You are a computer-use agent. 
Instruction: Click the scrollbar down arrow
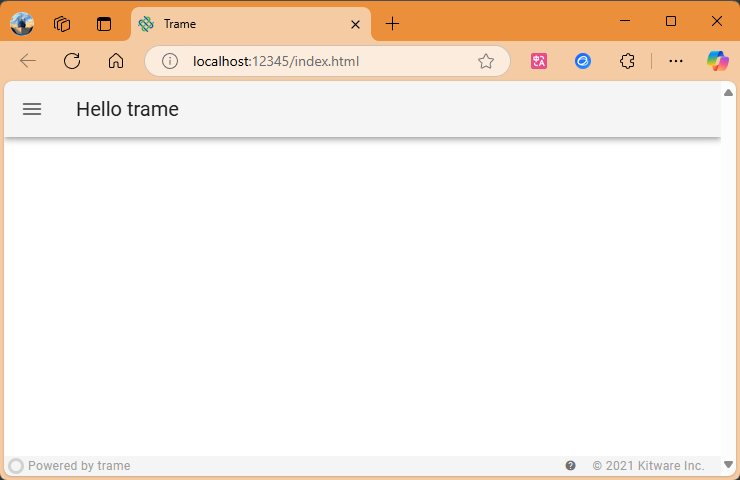(728, 464)
